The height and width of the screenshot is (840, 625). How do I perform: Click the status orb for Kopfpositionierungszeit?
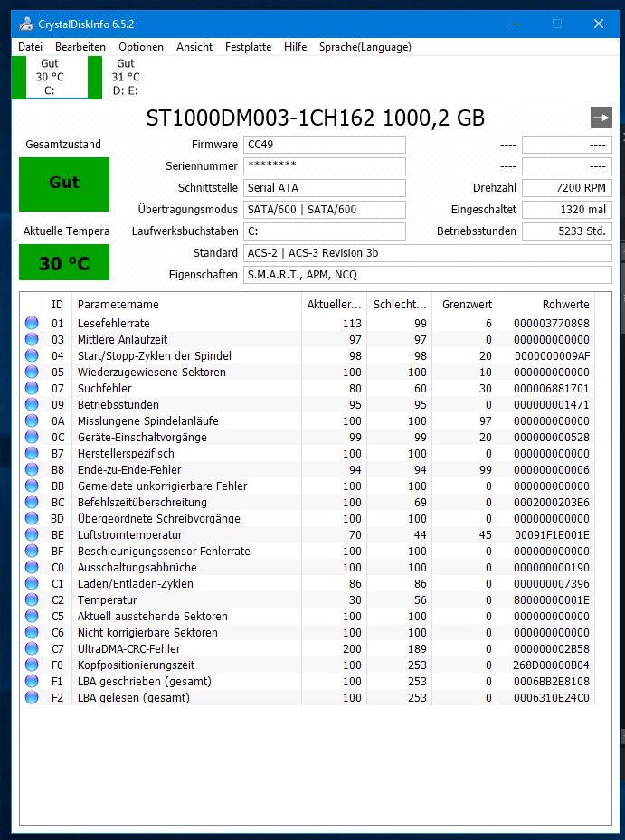32,665
